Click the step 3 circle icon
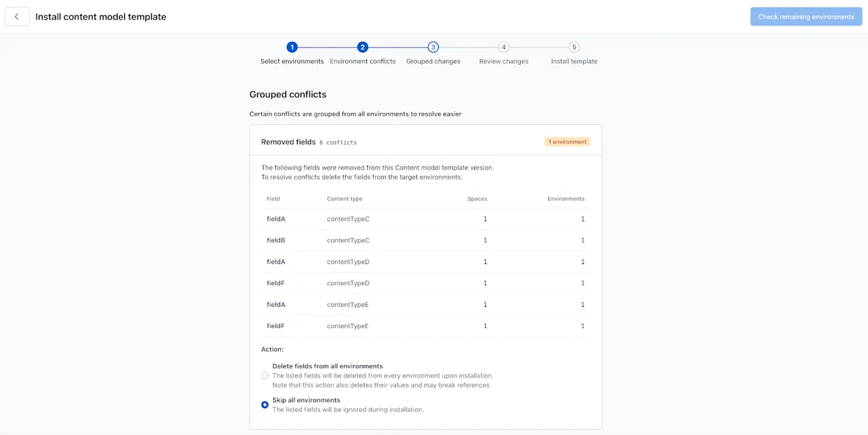868x435 pixels. tap(433, 47)
